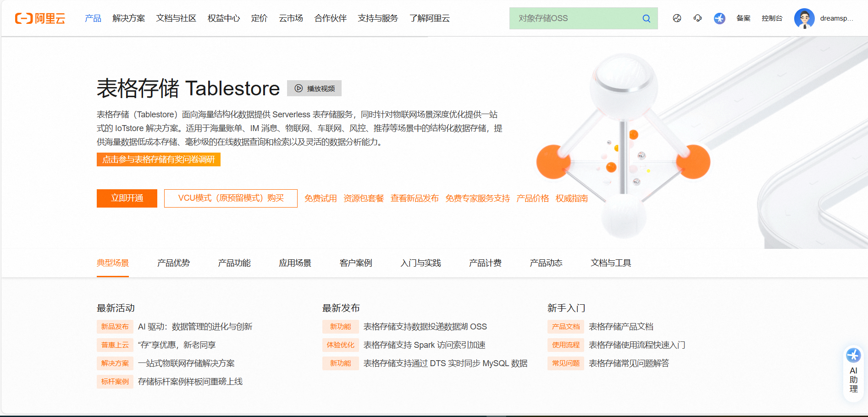Screen dimensions: 868x417
Task: Click the 表格存储产品文档 link
Action: pos(621,326)
